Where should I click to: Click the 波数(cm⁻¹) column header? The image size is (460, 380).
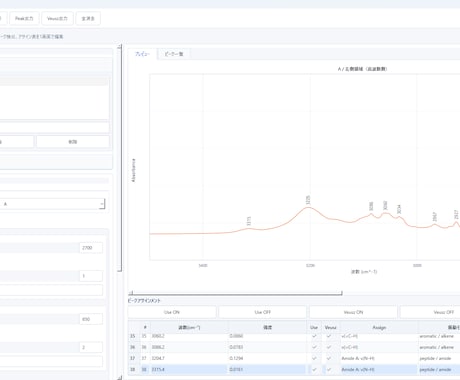tap(189, 328)
